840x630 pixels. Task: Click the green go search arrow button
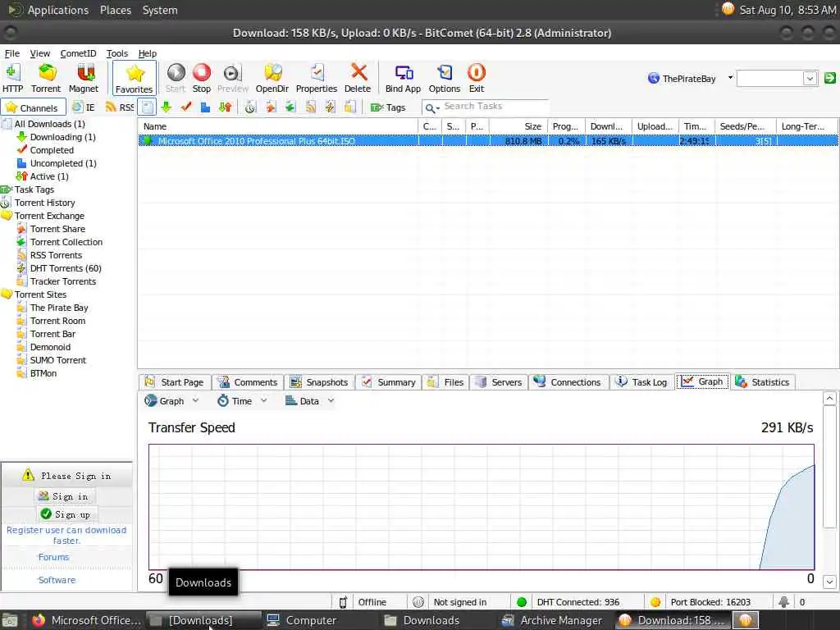[x=829, y=78]
